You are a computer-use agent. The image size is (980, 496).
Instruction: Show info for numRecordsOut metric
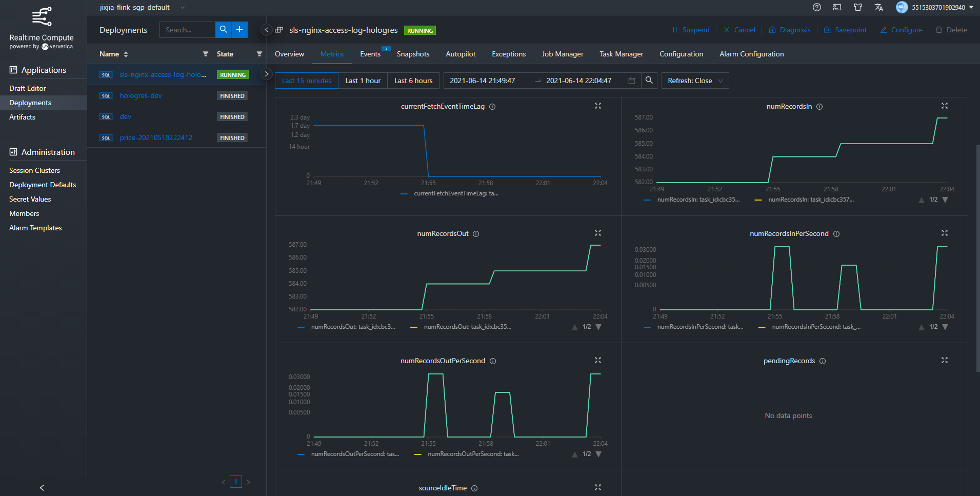(x=476, y=234)
